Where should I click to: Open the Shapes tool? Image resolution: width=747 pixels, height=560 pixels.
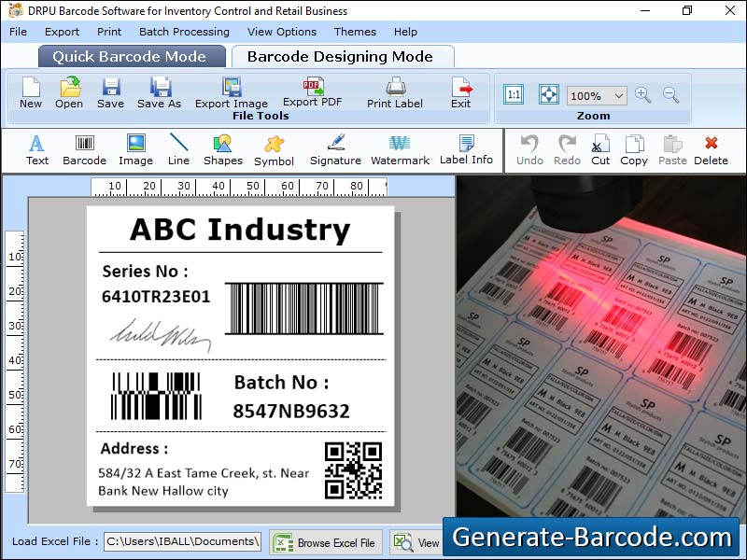tap(222, 149)
